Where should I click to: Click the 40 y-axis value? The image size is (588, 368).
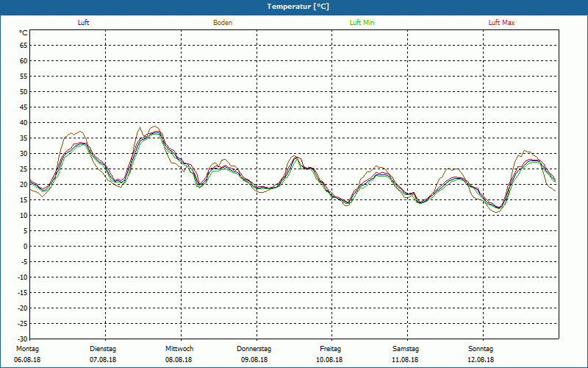click(x=24, y=123)
